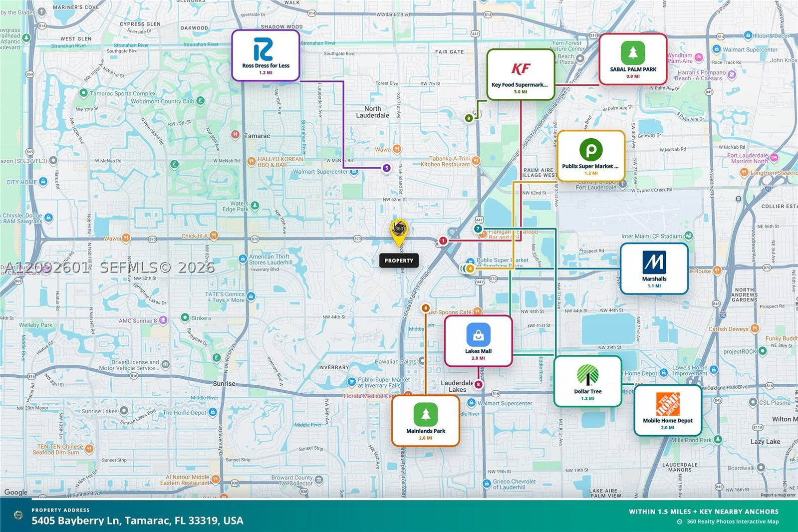Viewport: 798px width, 532px height.
Task: Click the Woodmont Country Club golf pin
Action: point(200,101)
